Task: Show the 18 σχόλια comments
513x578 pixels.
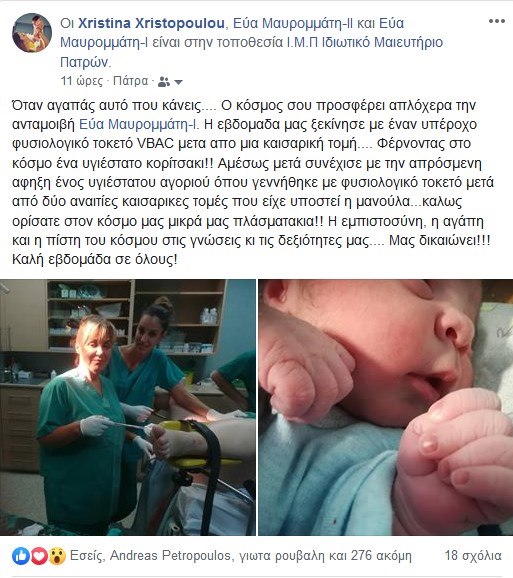Action: click(473, 556)
